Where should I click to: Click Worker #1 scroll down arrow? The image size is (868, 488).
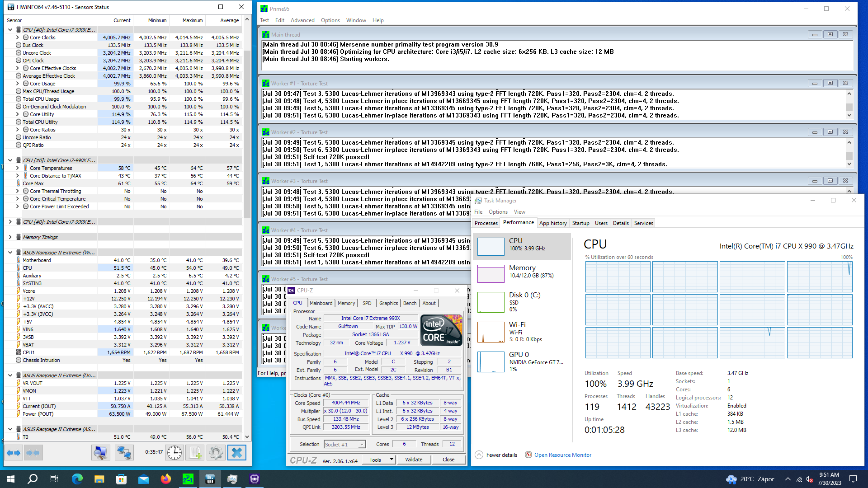coord(849,115)
